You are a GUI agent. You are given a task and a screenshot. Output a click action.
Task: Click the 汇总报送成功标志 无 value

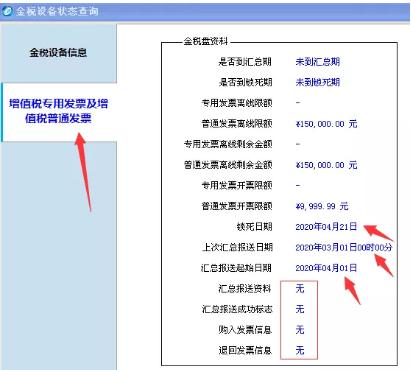click(x=300, y=309)
